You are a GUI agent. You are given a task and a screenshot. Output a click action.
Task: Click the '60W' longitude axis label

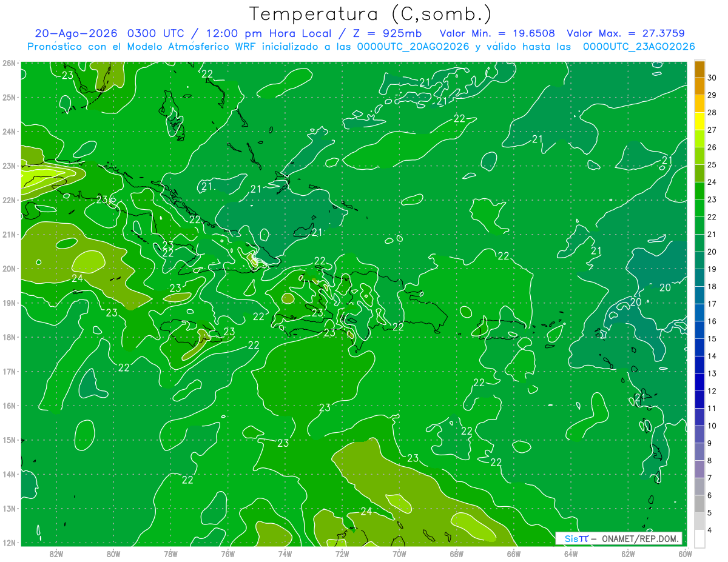[685, 554]
